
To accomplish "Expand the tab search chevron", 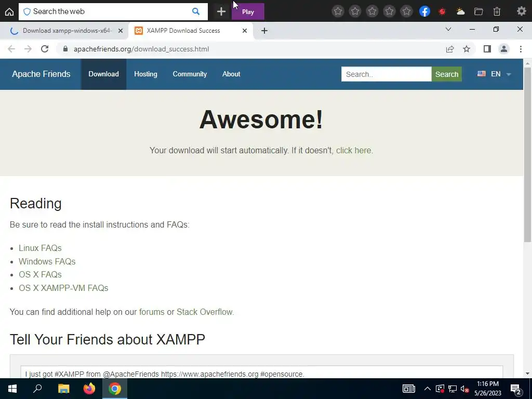I will [x=448, y=29].
